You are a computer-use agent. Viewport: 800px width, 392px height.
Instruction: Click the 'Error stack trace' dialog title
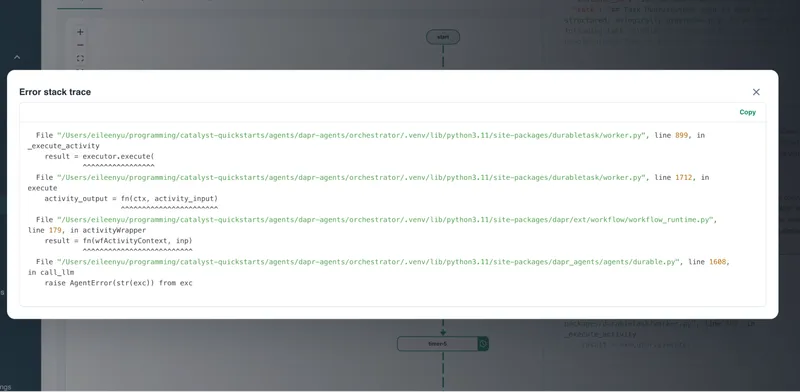click(55, 92)
